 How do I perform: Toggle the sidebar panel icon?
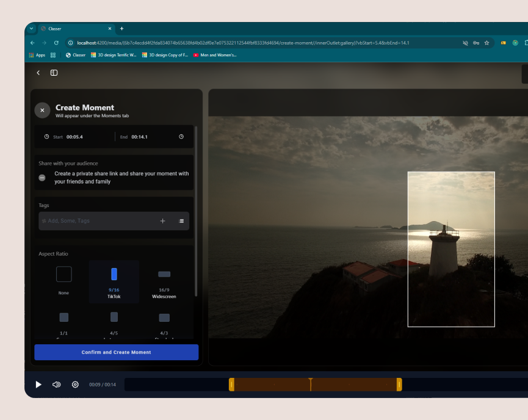coord(54,73)
